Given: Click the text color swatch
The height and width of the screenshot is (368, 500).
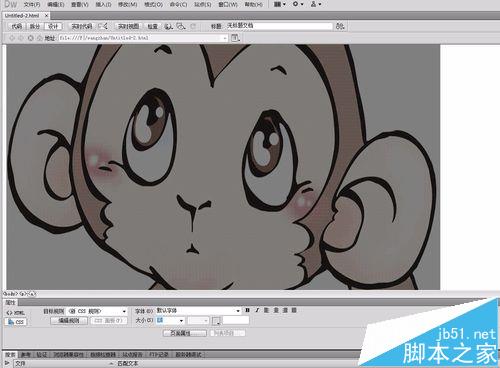Looking at the screenshot, I should pyautogui.click(x=216, y=321).
